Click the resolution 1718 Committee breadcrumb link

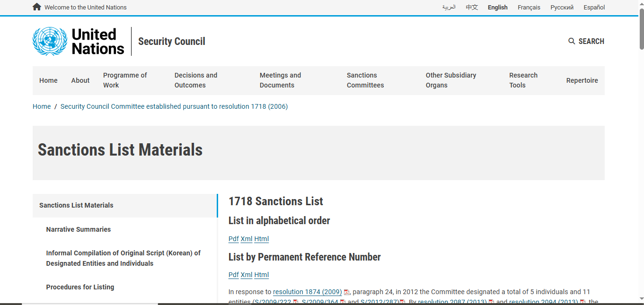click(174, 106)
